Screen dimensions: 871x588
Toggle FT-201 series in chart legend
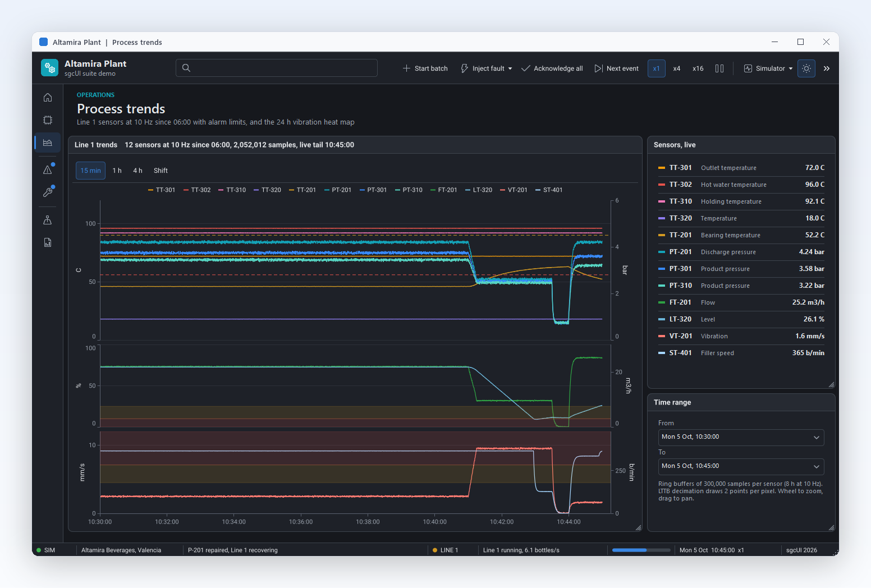(444, 190)
